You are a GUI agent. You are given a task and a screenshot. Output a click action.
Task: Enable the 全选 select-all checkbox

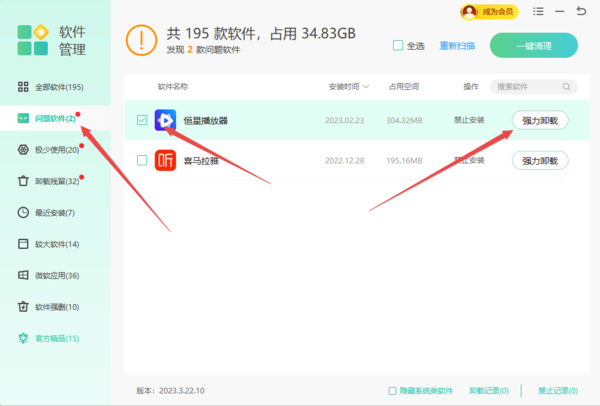[398, 46]
